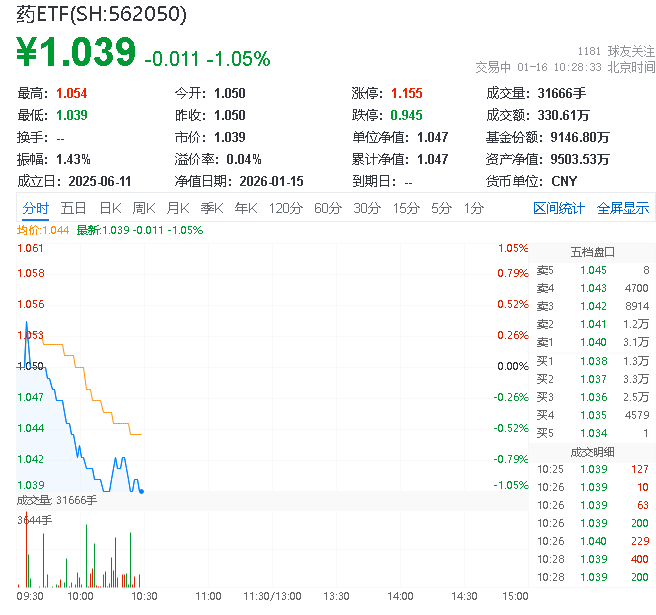Screen dimensions: 656x615
Task: Open the 年K yearly chart
Action: (x=245, y=208)
